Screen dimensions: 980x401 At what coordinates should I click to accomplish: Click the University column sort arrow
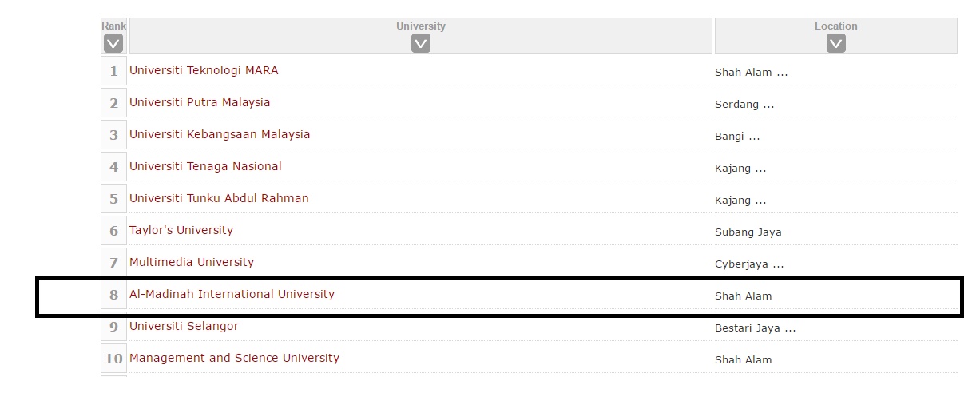point(421,44)
